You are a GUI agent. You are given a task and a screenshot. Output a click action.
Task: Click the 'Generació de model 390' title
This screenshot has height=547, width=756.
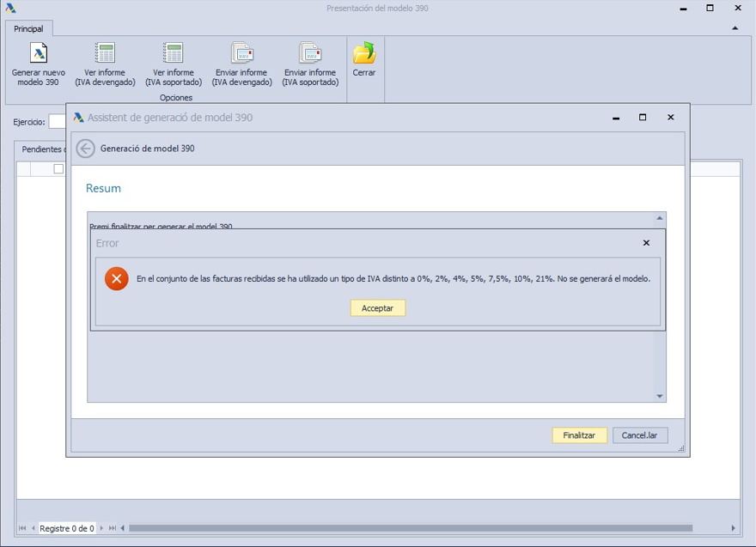[147, 149]
